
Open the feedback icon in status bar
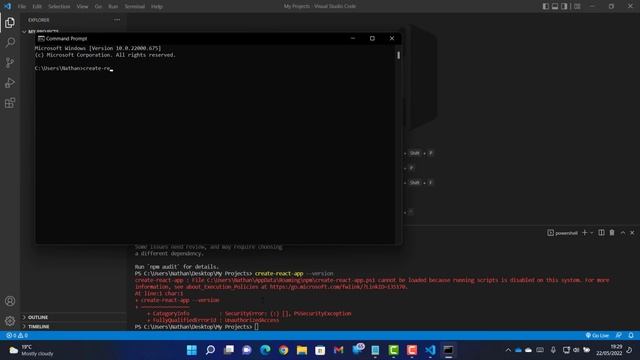point(619,335)
